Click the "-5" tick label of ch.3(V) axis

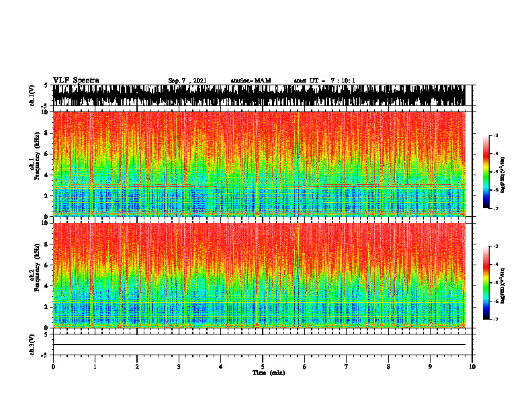coord(46,355)
